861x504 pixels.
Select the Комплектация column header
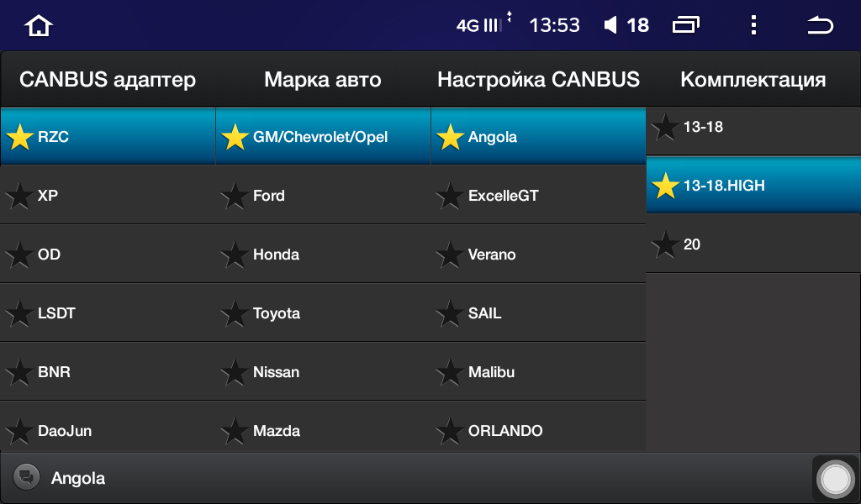[753, 80]
